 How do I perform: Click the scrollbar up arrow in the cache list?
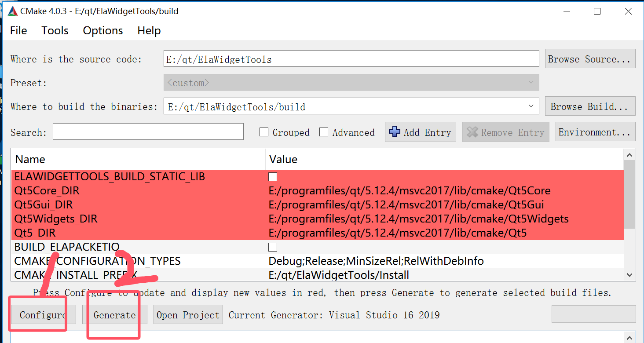click(x=629, y=154)
